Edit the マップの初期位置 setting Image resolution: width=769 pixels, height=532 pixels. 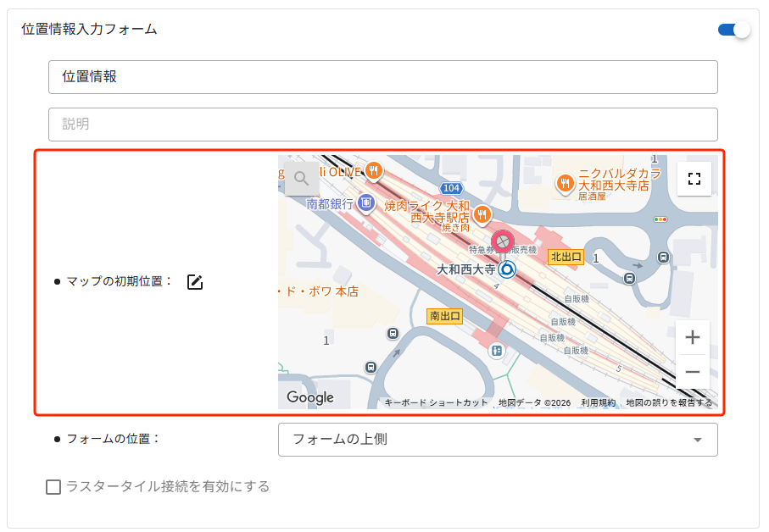click(195, 282)
